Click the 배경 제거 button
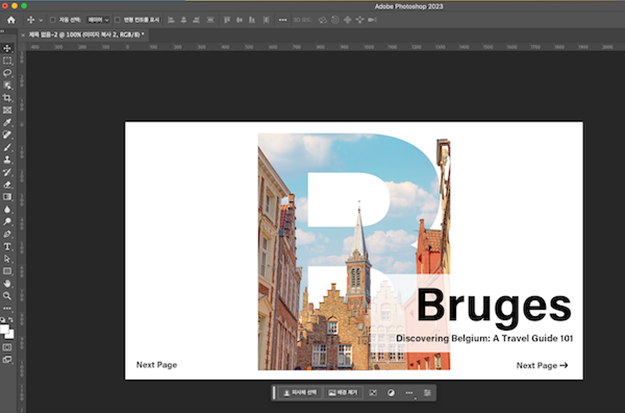625x413 pixels. (x=343, y=394)
